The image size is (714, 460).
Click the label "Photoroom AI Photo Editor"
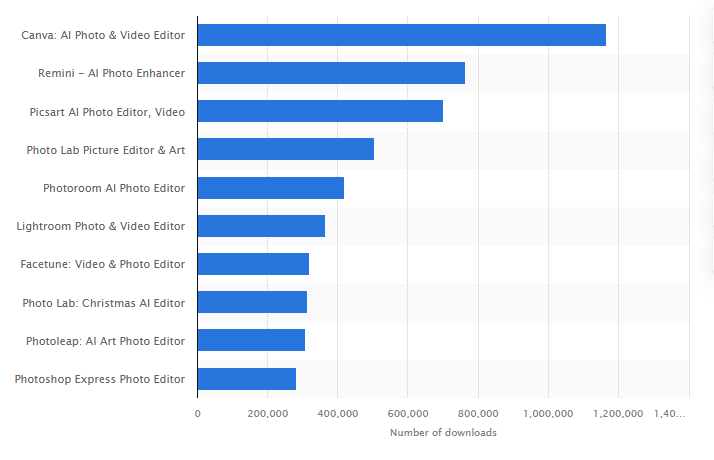pyautogui.click(x=114, y=188)
